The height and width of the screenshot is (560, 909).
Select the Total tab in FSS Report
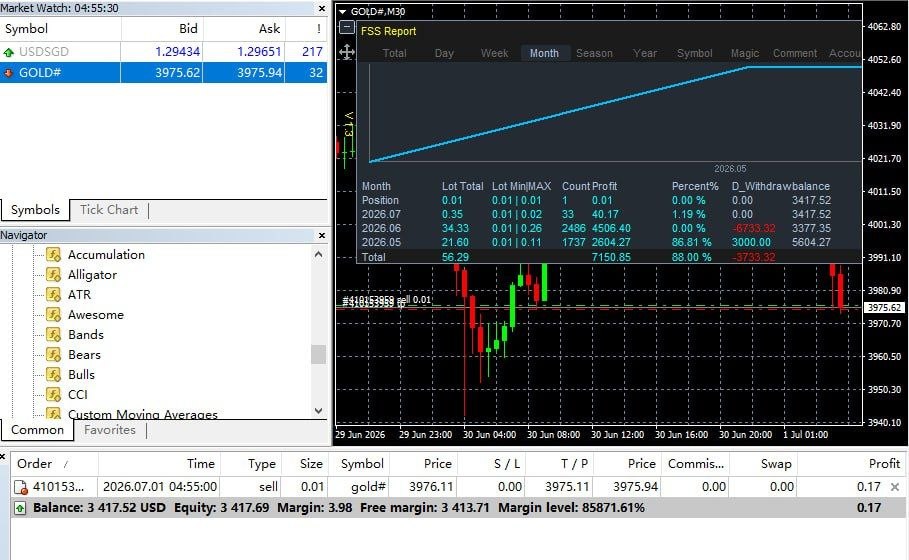[x=394, y=53]
